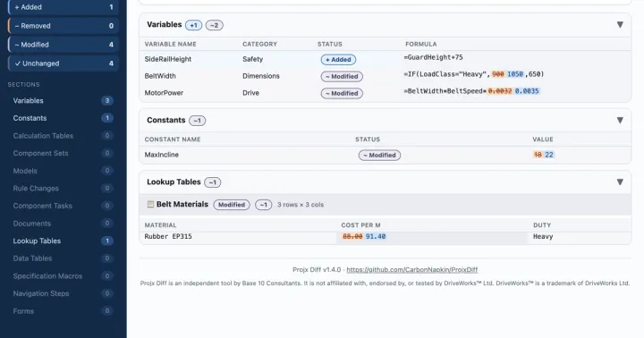
Task: Go to Variables in sidebar sections
Action: pyautogui.click(x=64, y=101)
